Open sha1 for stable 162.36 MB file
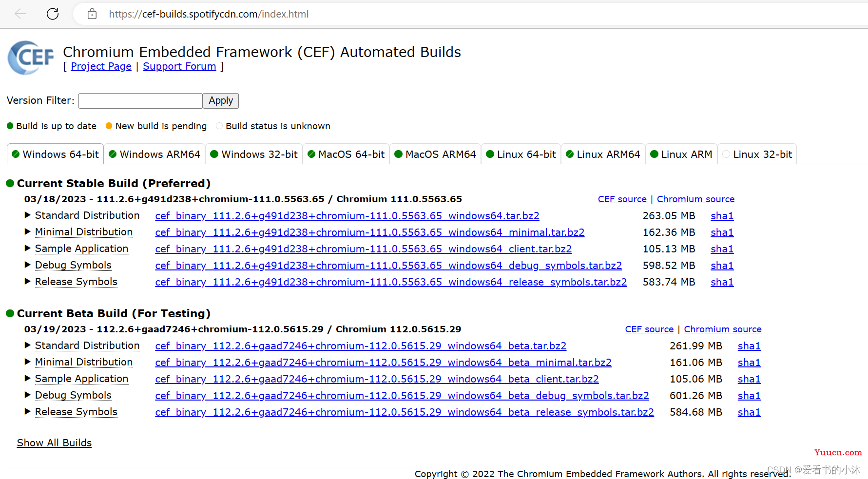Viewport: 868px width, 479px height. pyautogui.click(x=722, y=232)
